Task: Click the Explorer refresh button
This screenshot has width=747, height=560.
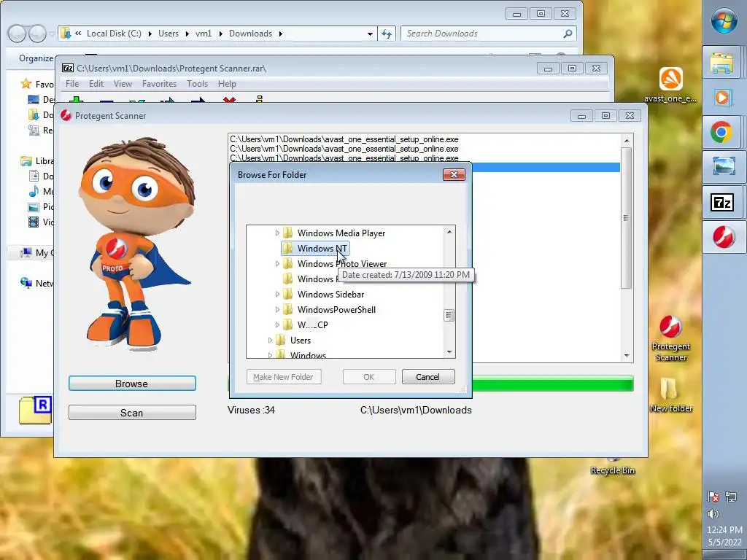Action: tap(387, 34)
